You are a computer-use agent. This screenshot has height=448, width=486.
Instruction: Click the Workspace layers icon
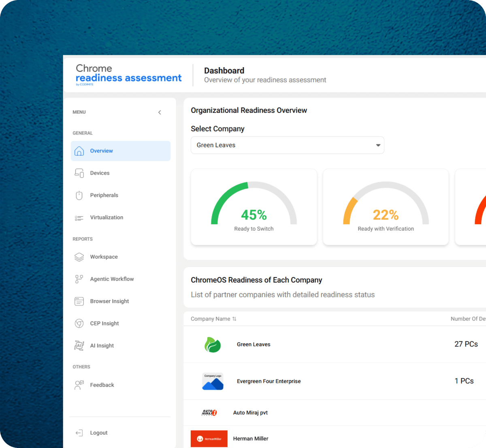pyautogui.click(x=79, y=257)
